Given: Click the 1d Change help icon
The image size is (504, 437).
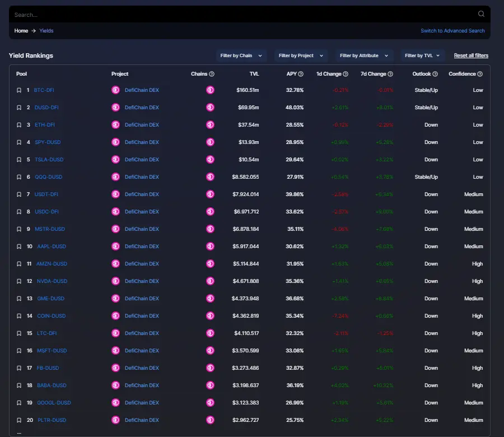Looking at the screenshot, I should (x=346, y=74).
